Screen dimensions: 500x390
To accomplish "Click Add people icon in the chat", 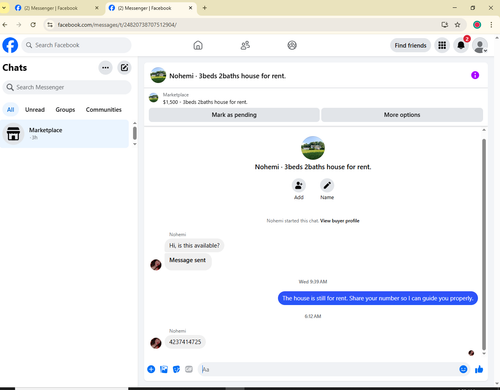I will click(x=299, y=185).
